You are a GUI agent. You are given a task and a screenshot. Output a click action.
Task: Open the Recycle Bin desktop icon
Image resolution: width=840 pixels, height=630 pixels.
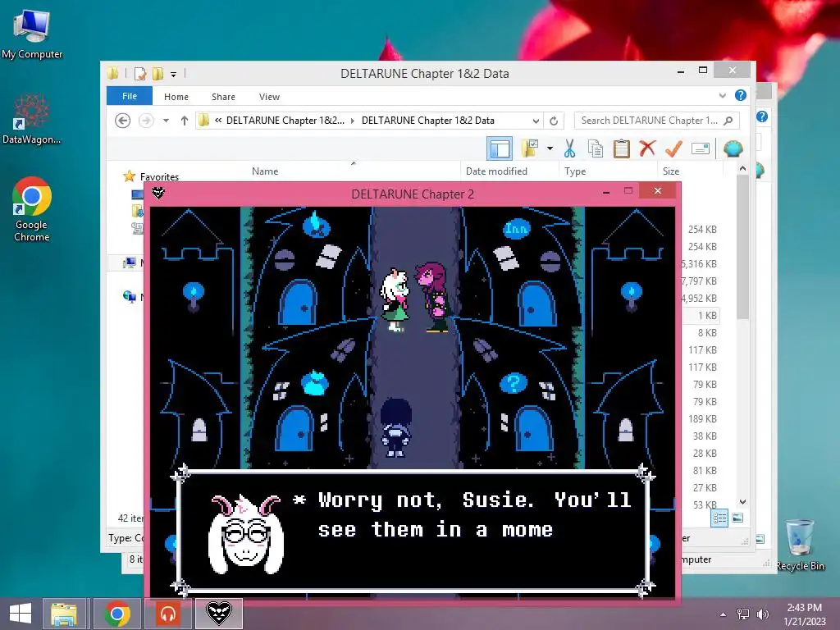800,545
